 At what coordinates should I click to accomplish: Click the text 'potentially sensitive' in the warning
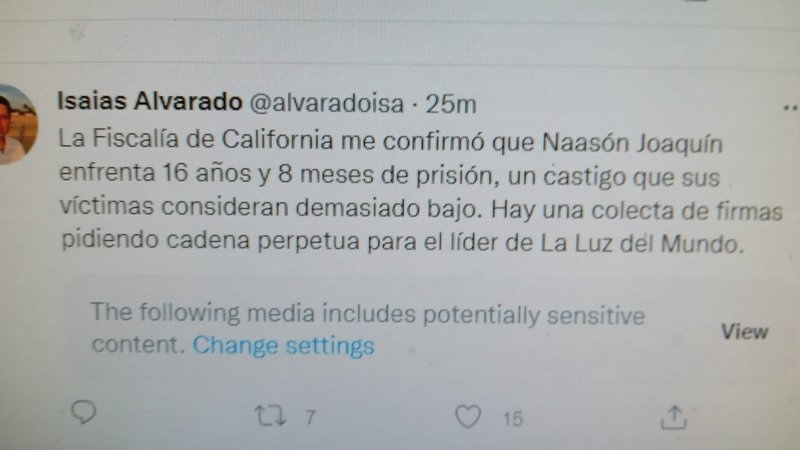(x=534, y=315)
